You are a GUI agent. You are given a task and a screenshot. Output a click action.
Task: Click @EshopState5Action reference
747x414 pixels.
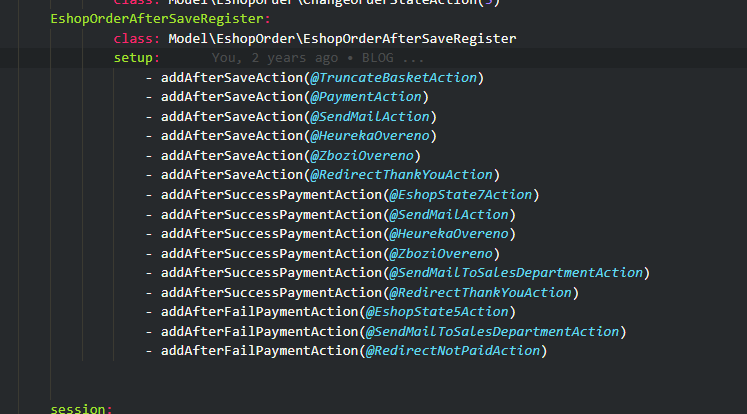(437, 312)
